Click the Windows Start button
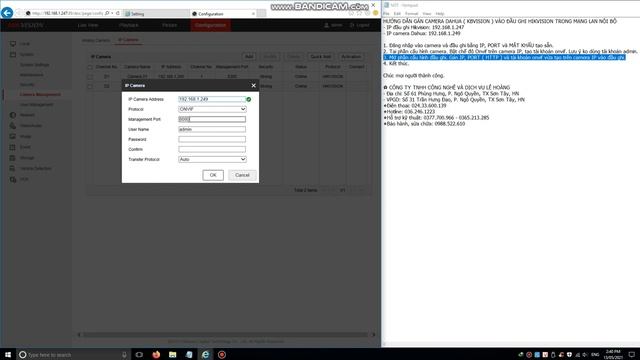640x360 pixels. pyautogui.click(x=7, y=355)
